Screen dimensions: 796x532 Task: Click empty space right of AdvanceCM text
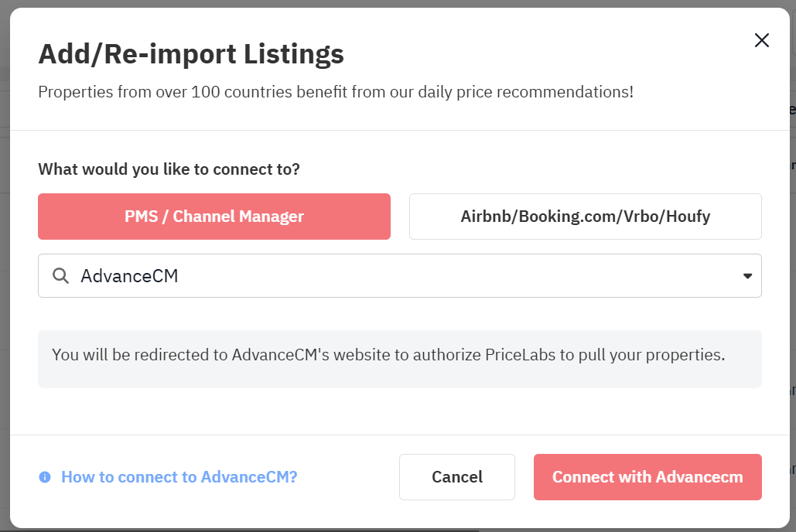pyautogui.click(x=464, y=276)
